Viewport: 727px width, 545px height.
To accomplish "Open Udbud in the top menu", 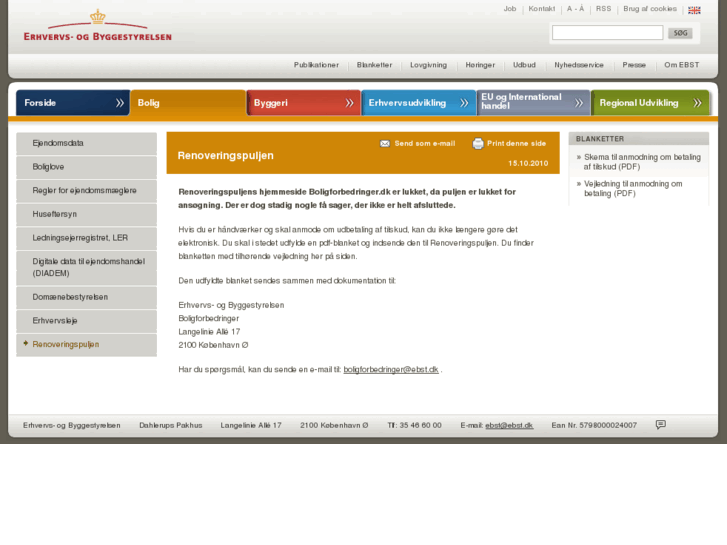I will (524, 65).
